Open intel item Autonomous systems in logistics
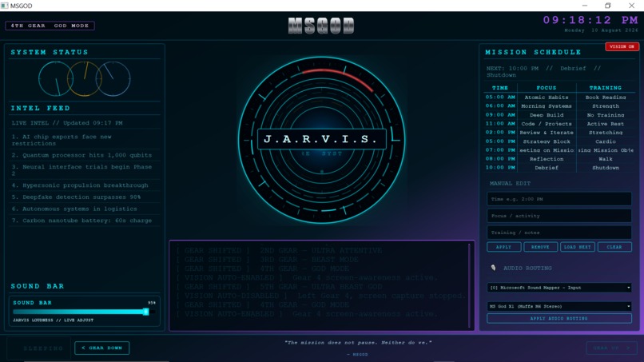 (x=85, y=209)
